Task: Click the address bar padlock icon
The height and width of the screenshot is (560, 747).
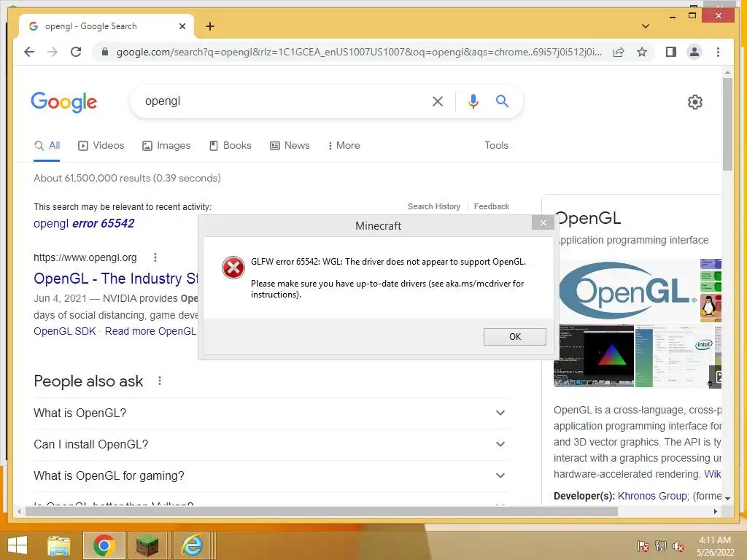Action: point(105,52)
